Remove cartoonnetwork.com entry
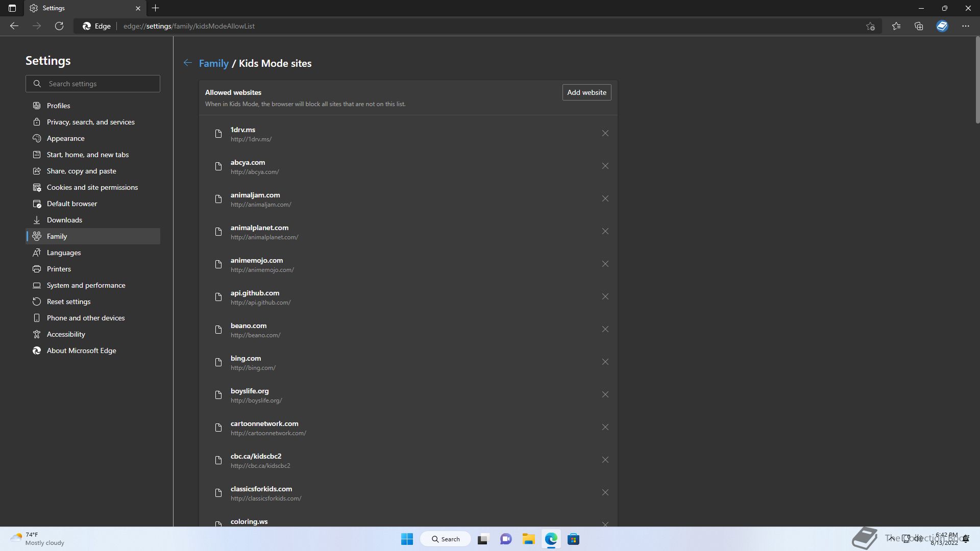 coord(605,428)
